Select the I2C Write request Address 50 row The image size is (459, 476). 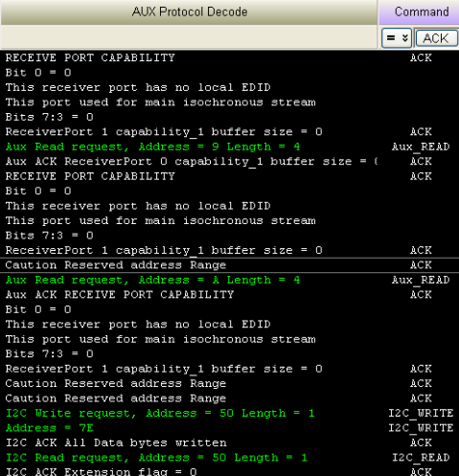pyautogui.click(x=229, y=413)
